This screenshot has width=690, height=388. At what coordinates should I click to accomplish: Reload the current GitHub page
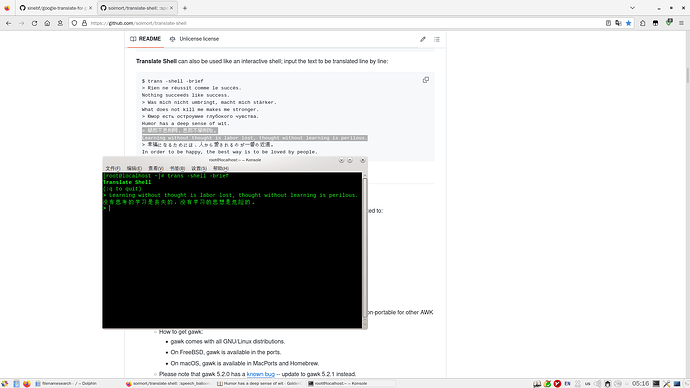tap(34, 23)
